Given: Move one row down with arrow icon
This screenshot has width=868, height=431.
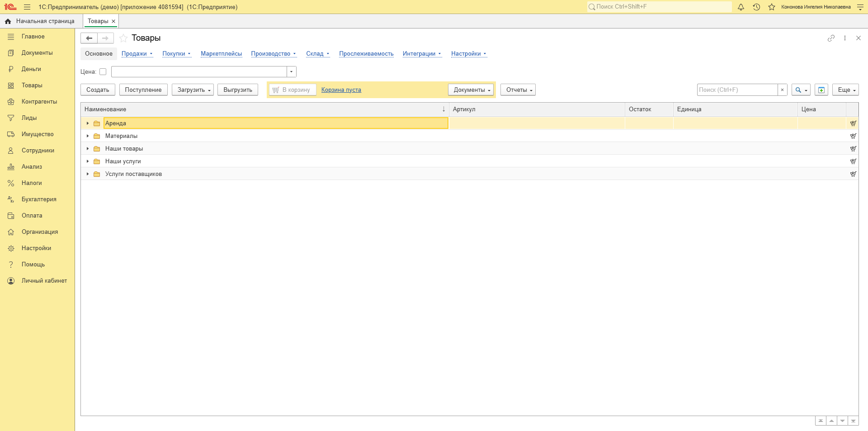Looking at the screenshot, I should 842,421.
